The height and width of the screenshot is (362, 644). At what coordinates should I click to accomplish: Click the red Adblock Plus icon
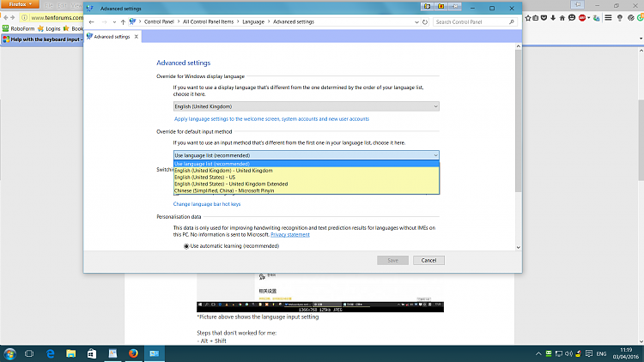coord(582,18)
